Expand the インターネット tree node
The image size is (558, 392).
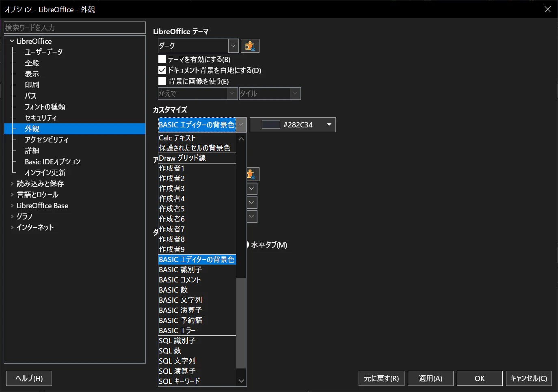tap(12, 227)
